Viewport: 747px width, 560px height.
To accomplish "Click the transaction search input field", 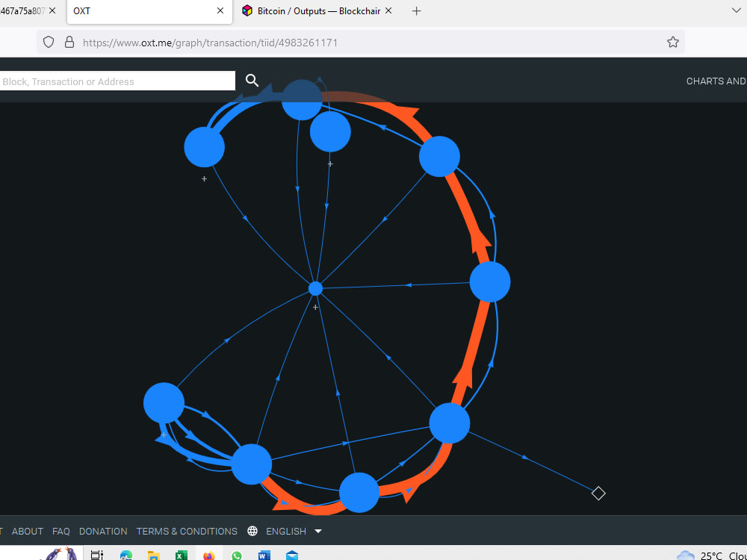I will click(116, 81).
